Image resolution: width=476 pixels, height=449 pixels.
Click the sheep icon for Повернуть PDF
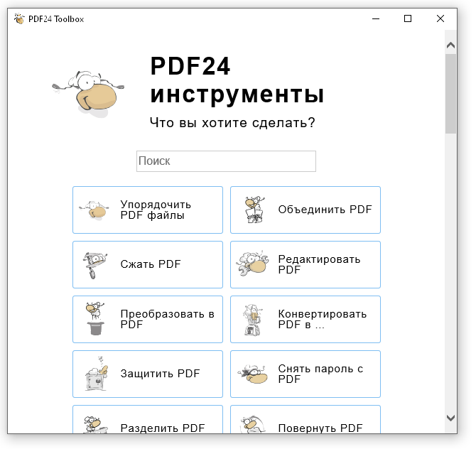[x=253, y=424]
